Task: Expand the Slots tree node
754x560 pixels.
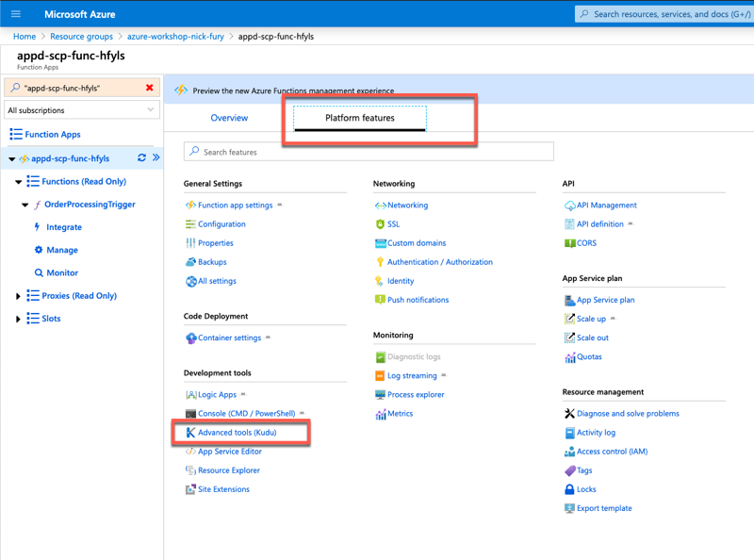Action: tap(18, 319)
